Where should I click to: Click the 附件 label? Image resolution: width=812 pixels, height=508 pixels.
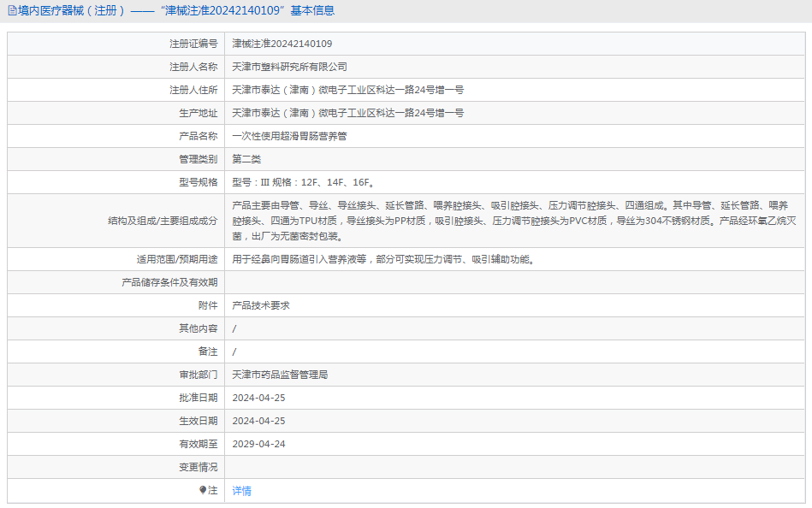(x=208, y=305)
